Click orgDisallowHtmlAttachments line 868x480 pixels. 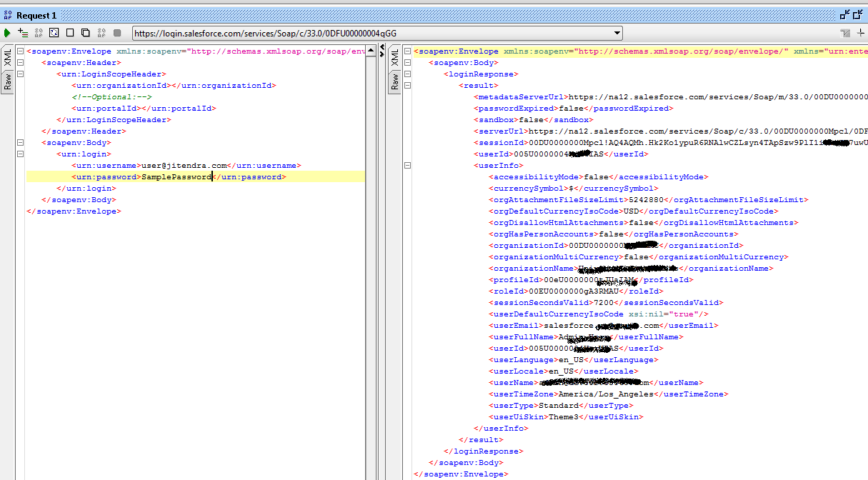[643, 223]
